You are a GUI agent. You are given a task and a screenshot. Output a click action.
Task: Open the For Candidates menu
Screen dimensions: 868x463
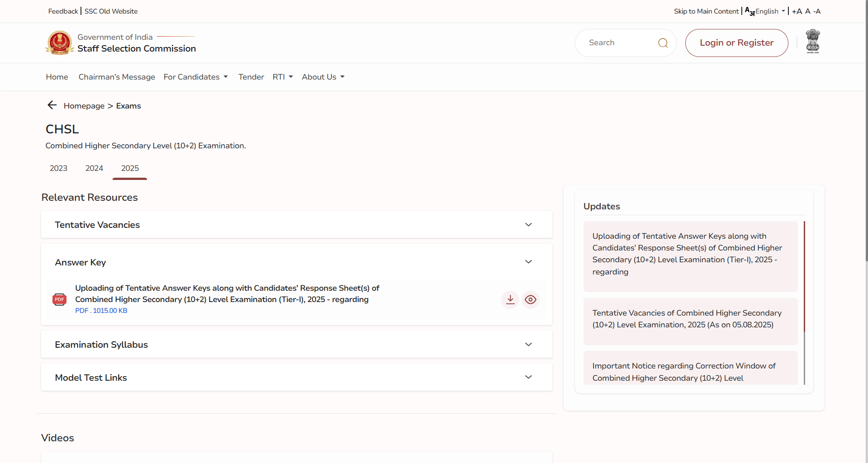195,77
